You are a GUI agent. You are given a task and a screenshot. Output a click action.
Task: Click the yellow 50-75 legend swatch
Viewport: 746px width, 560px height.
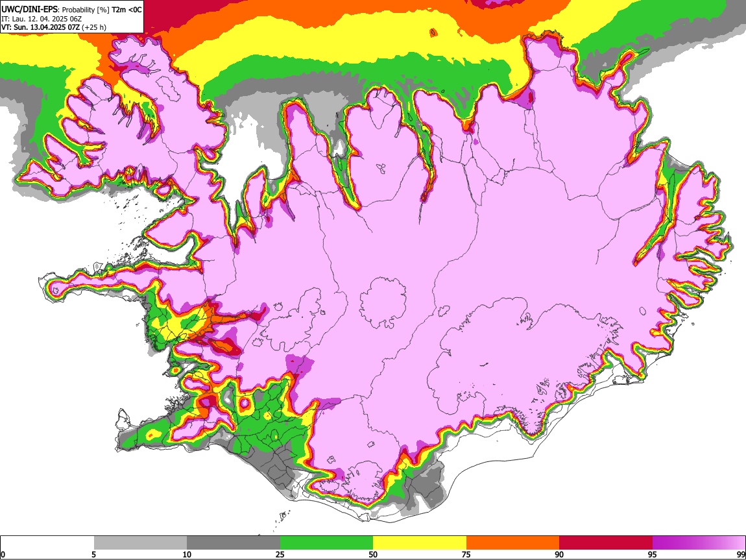click(420, 542)
